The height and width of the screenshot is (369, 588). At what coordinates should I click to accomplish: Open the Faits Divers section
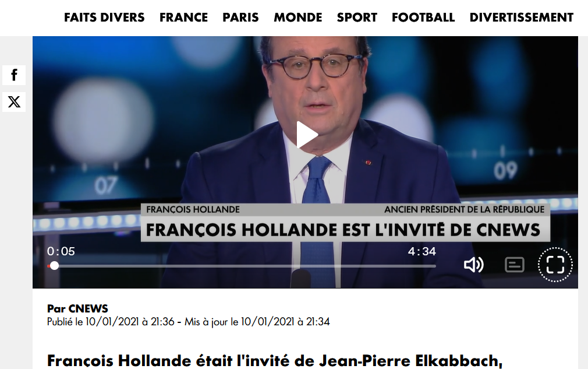point(104,17)
